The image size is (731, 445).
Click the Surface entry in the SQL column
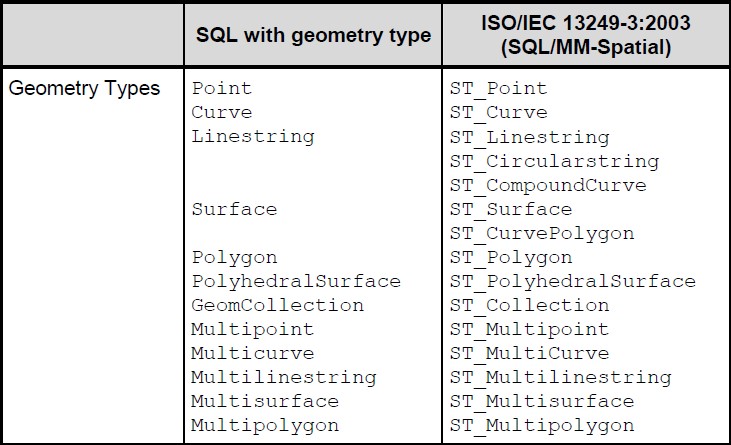234,209
